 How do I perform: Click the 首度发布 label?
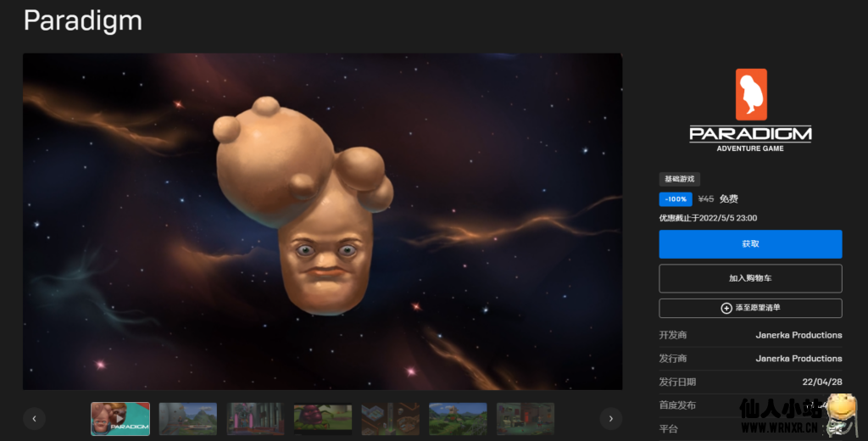pyautogui.click(x=677, y=405)
